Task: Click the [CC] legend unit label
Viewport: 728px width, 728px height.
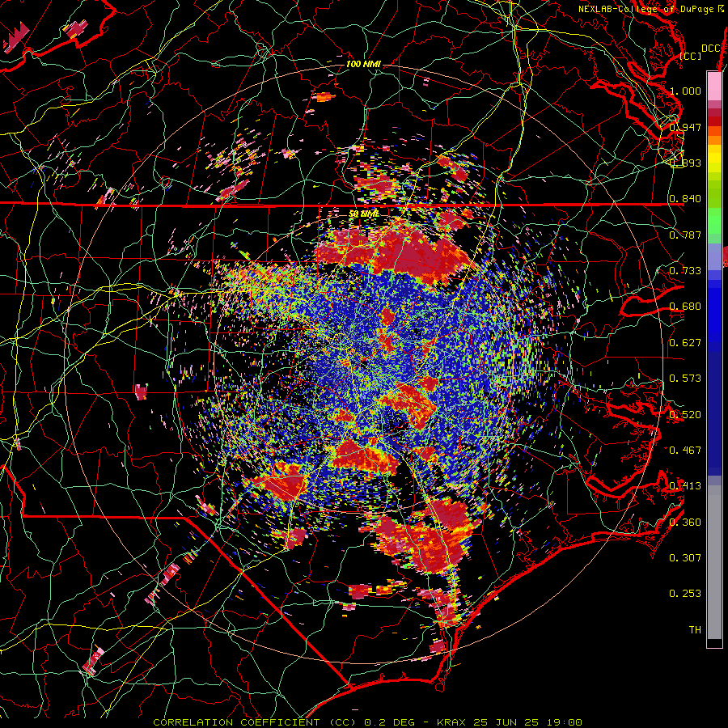Action: [690, 56]
